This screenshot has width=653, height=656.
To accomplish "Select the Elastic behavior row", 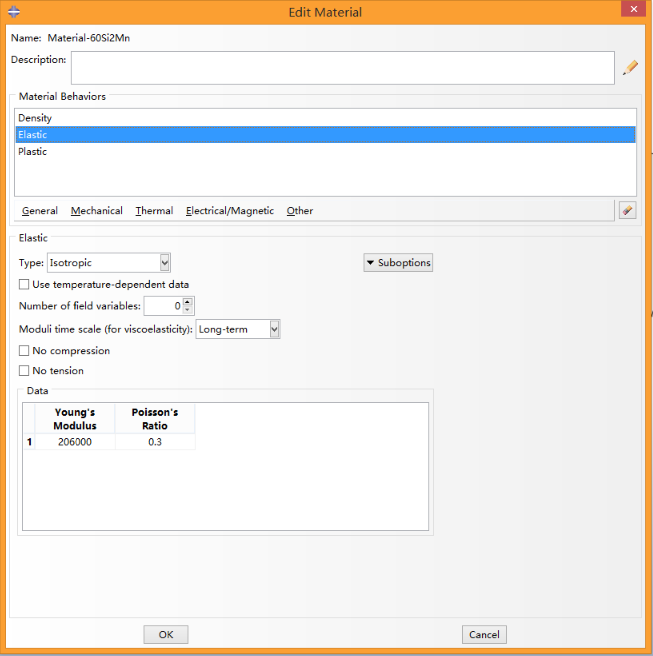I will pyautogui.click(x=325, y=135).
